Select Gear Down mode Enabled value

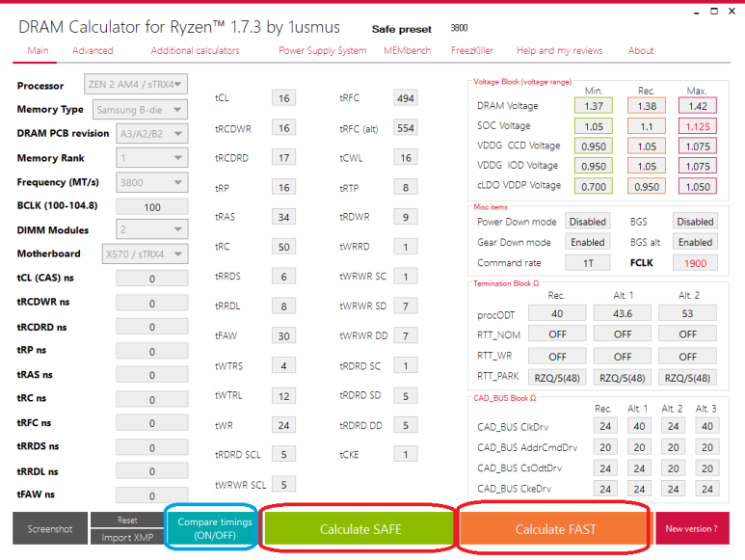tap(588, 242)
